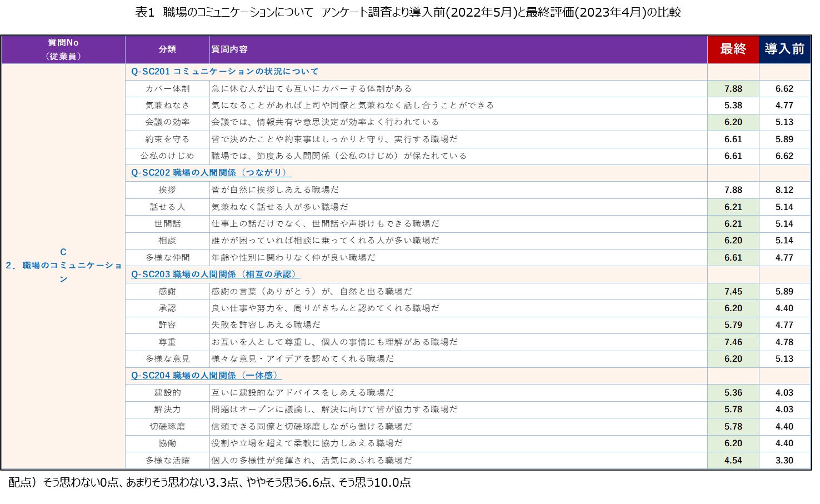Select the 多様な仲間 category cell

[167, 258]
